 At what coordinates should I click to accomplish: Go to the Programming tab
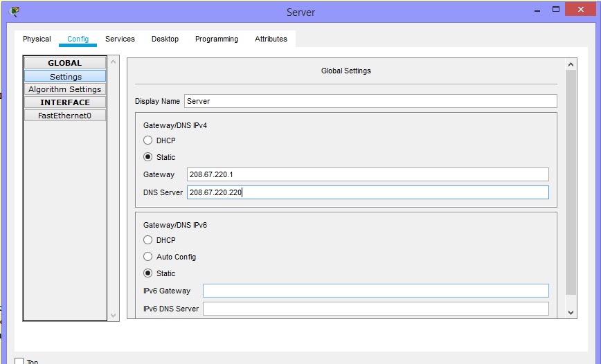click(x=216, y=39)
